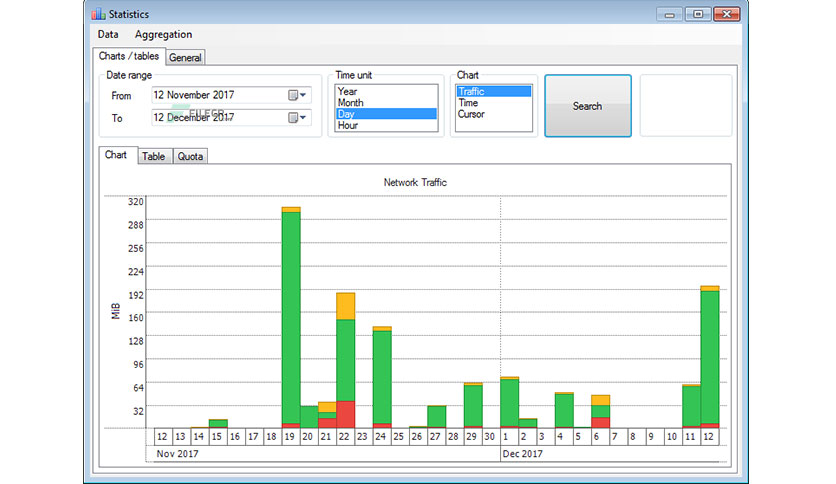This screenshot has width=836, height=484.
Task: Open the Data menu
Action: pyautogui.click(x=108, y=35)
